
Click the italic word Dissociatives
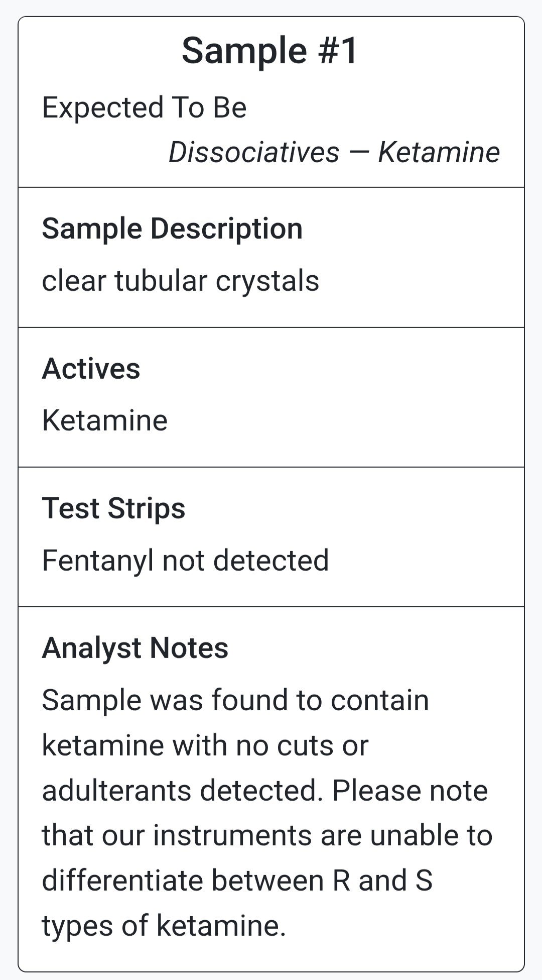(254, 152)
